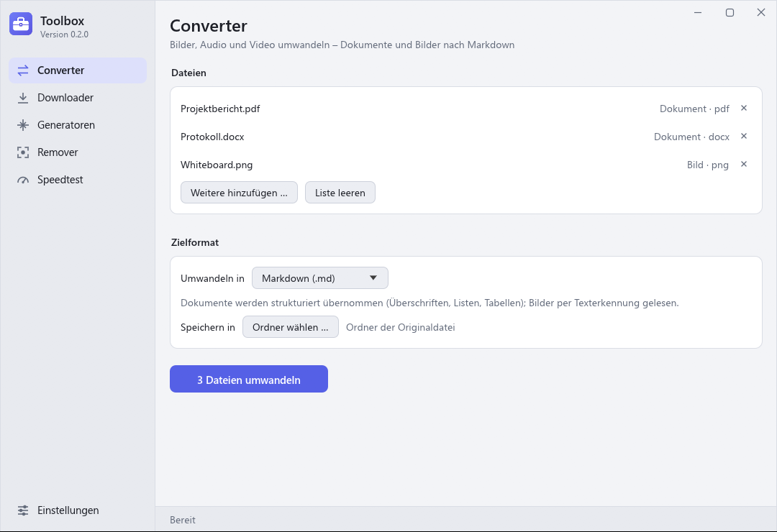Screen dimensions: 777x532
Task: Close the Toolbox window
Action: click(x=761, y=12)
